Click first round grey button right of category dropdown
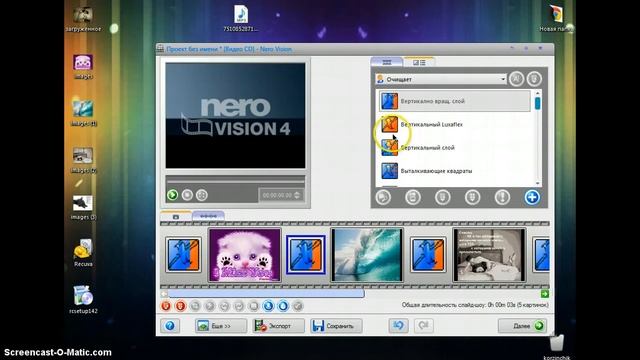The height and width of the screenshot is (360, 640). coord(516,79)
